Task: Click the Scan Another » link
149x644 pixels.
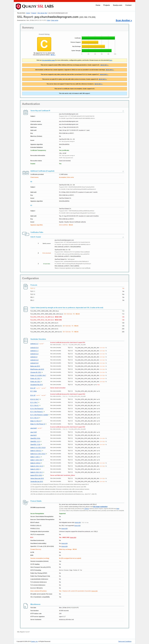Action: tap(124, 20)
